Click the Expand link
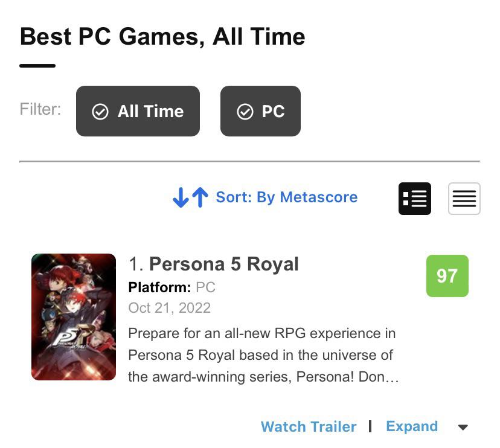This screenshot has width=500, height=448. [412, 426]
